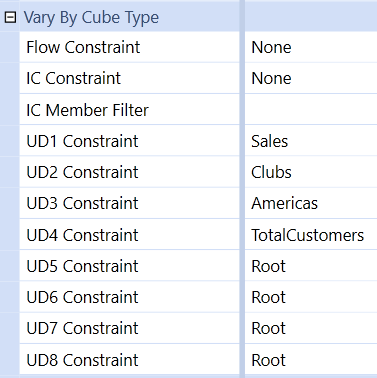Select the Flow Constraint label

83,47
